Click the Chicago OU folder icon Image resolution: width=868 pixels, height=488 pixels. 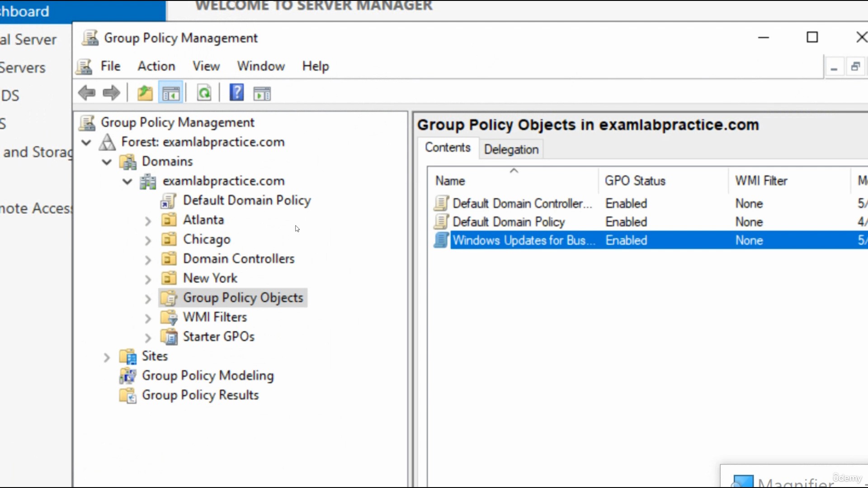point(169,239)
